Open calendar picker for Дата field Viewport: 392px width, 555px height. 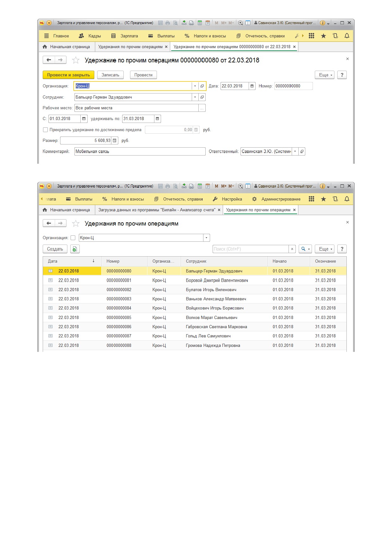252,86
